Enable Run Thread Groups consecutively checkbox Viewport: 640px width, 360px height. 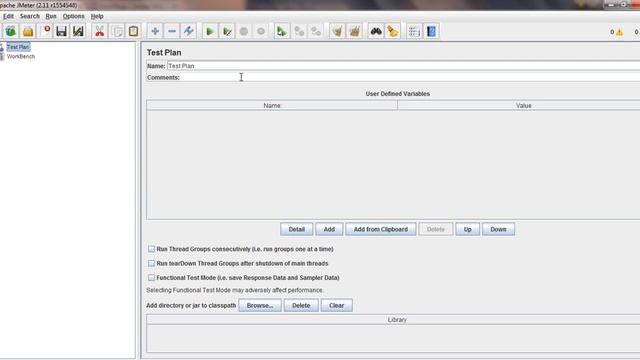coord(151,249)
